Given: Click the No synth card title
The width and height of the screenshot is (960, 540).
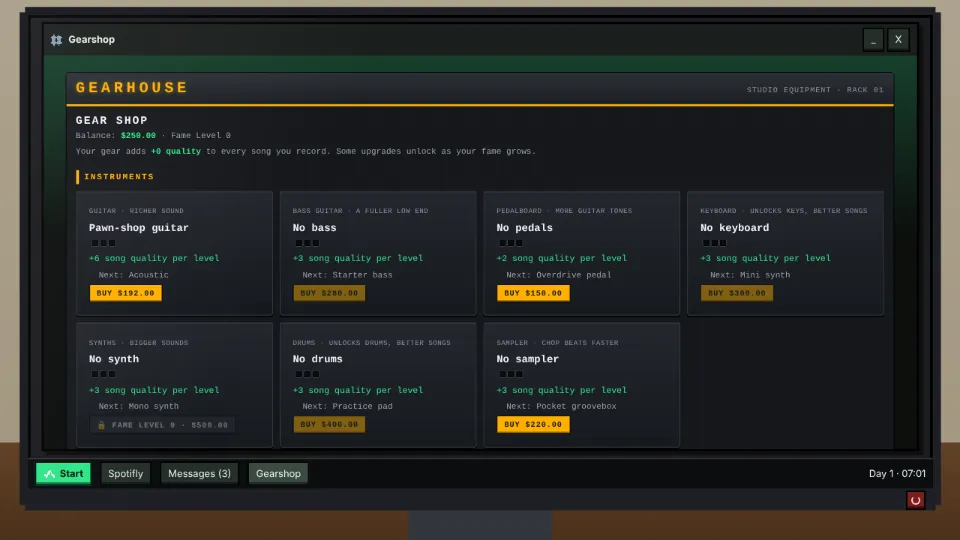Looking at the screenshot, I should (x=114, y=359).
